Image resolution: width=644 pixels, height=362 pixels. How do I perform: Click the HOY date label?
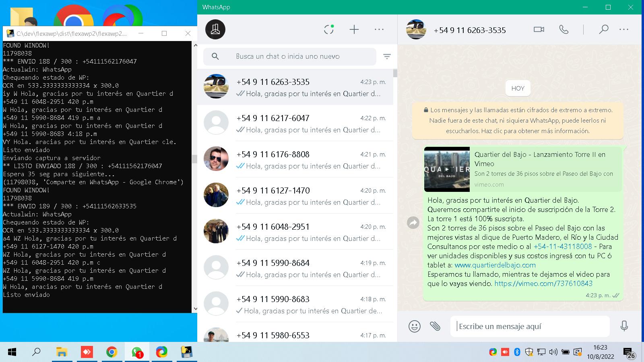coord(518,88)
